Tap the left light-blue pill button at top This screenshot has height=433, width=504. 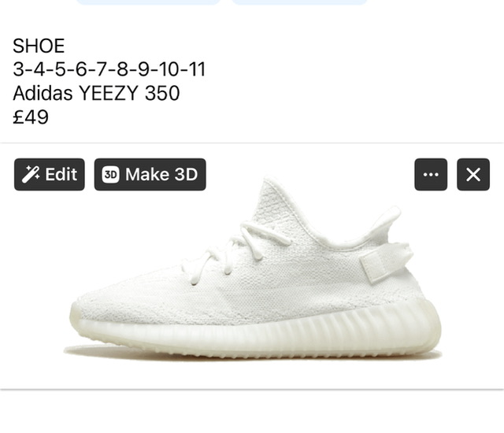pyautogui.click(x=148, y=2)
